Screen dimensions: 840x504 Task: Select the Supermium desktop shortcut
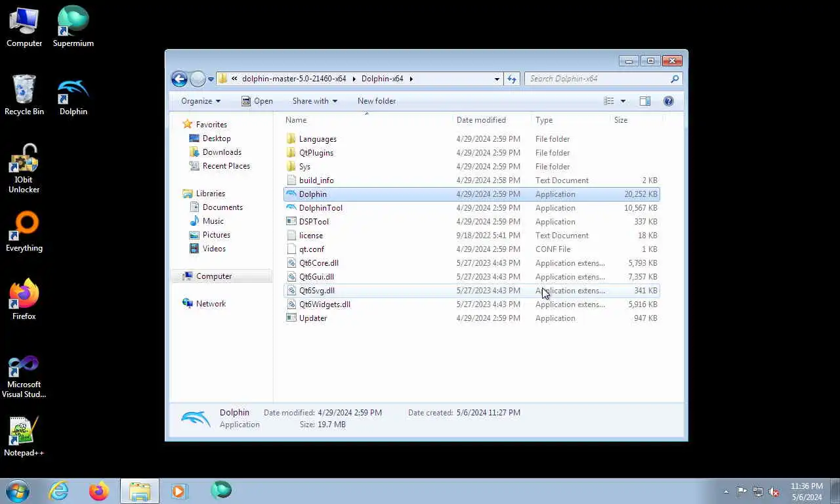tap(73, 27)
